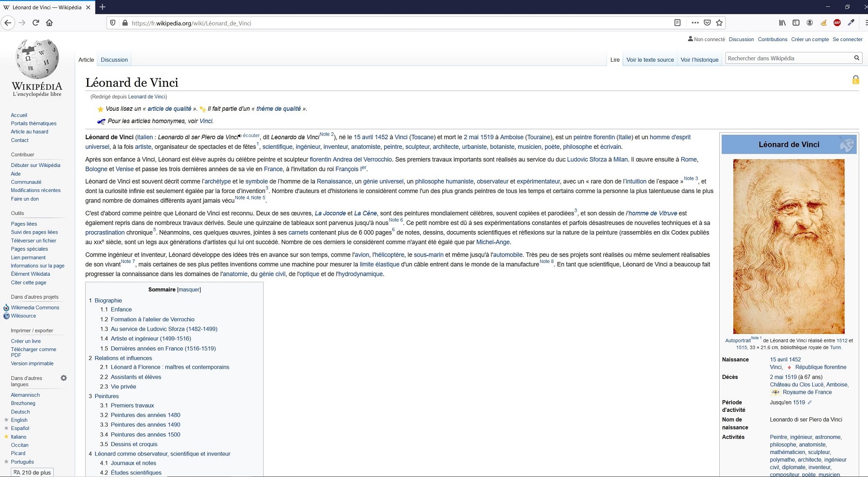868x477 pixels.
Task: Select the Lire tab
Action: 615,60
